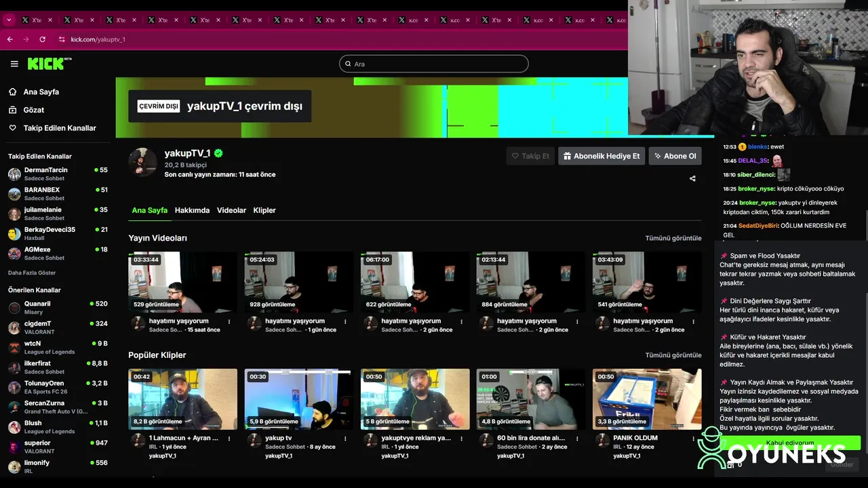Open BARANBEX channel
This screenshot has width=868, height=488.
tap(58, 194)
